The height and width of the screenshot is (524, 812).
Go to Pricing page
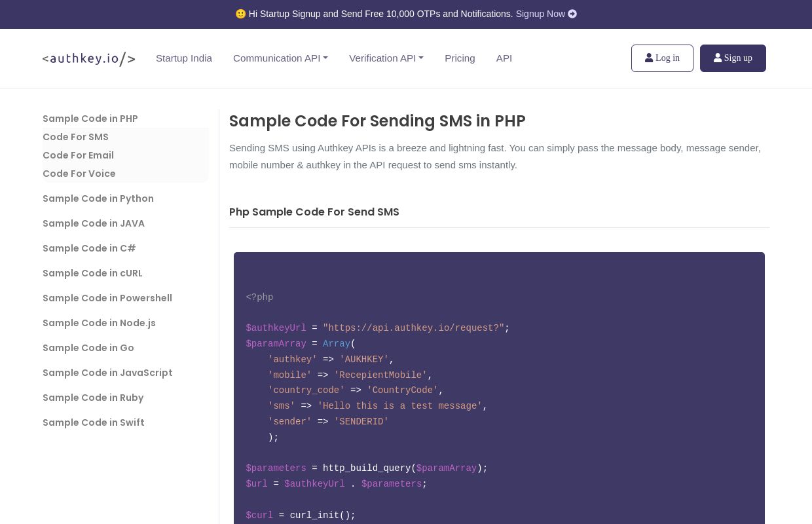(x=460, y=58)
